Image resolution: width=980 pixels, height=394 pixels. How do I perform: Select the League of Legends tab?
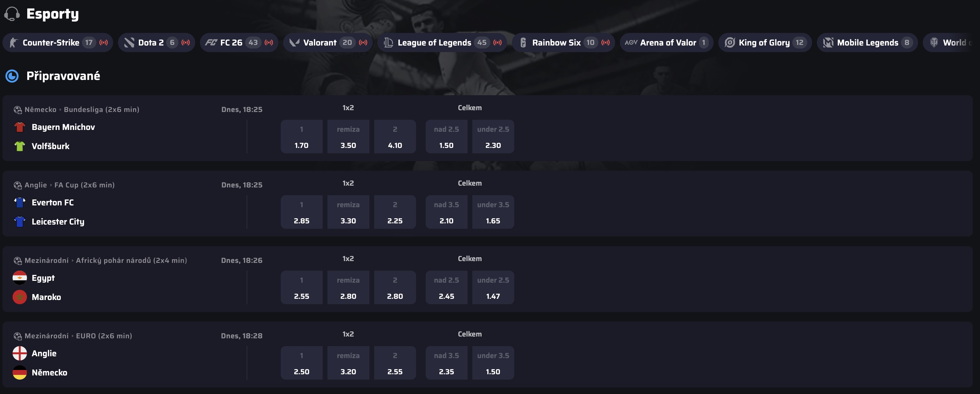click(x=442, y=43)
